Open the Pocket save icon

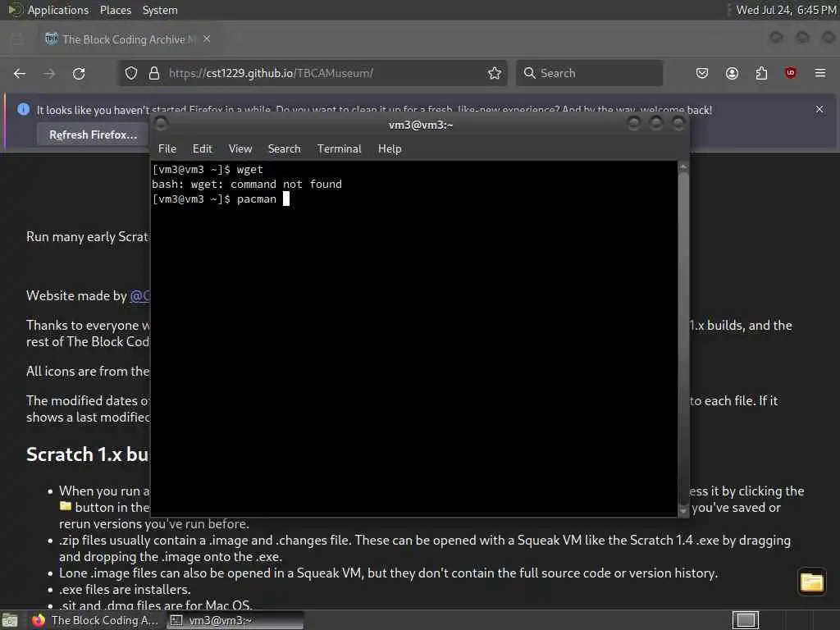click(x=702, y=73)
